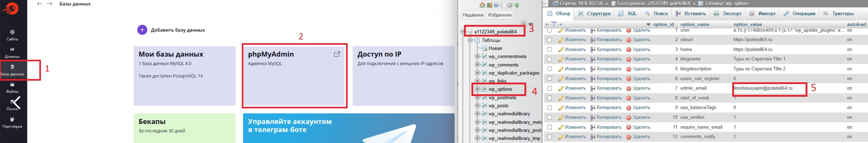This screenshot has width=868, height=143.
Task: Click phpMyAdmin log out door icon
Action: pos(489,5)
